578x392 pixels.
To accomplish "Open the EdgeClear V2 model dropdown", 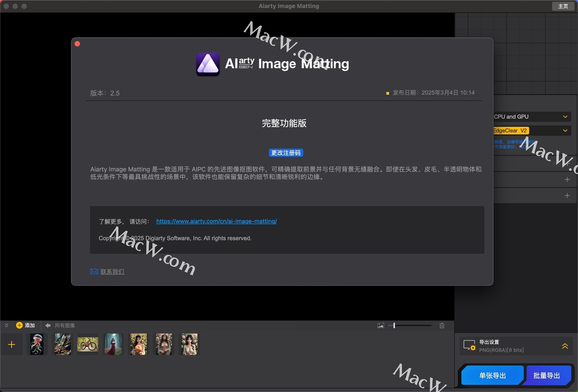I will tap(532, 131).
